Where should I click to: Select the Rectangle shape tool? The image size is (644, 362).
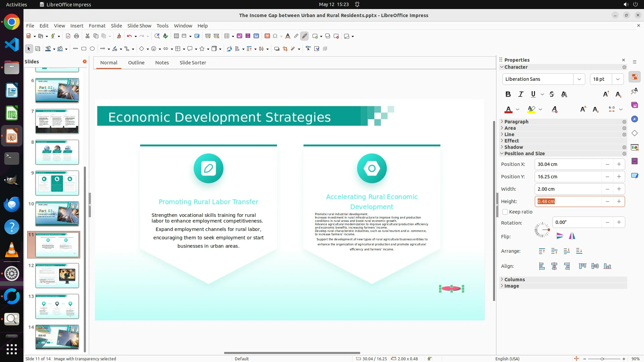(x=84, y=49)
